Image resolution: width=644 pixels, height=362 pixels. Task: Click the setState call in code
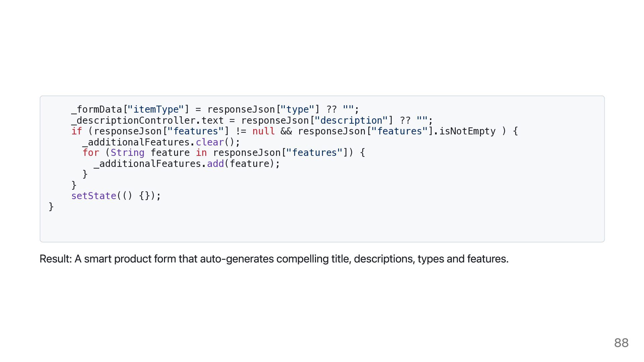pos(94,196)
